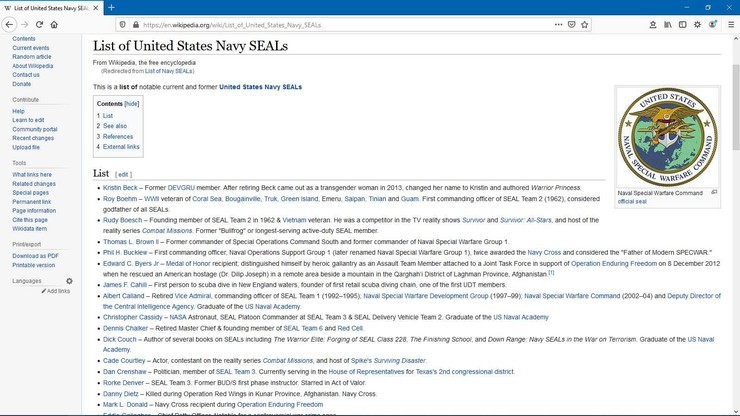Open the page actions three-dots menu
Viewport: 740px width, 416px height.
(558, 25)
